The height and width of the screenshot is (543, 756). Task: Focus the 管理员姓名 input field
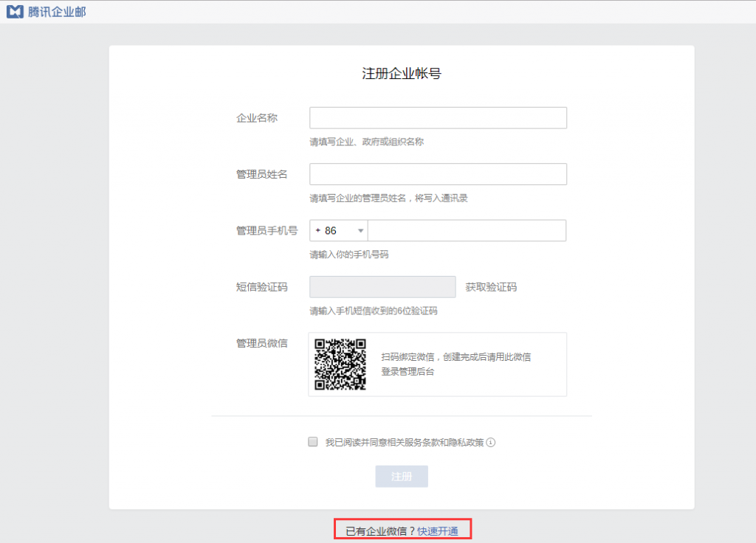(x=438, y=174)
